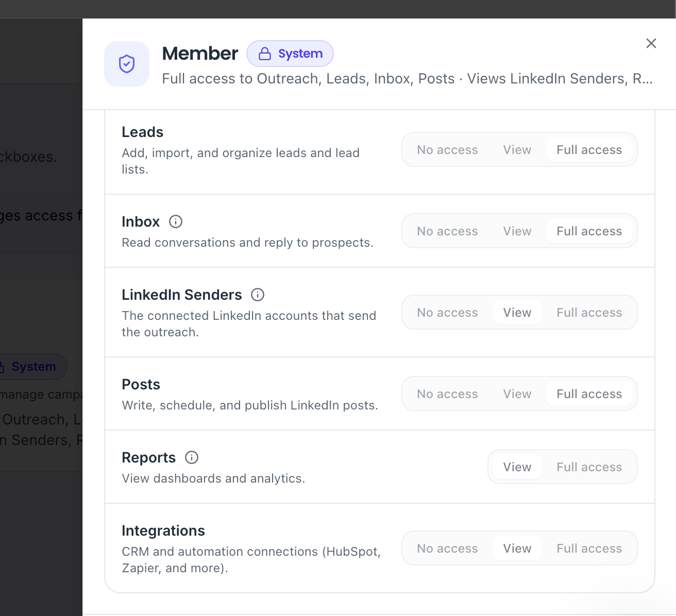Set Inbox to No access

tap(447, 231)
